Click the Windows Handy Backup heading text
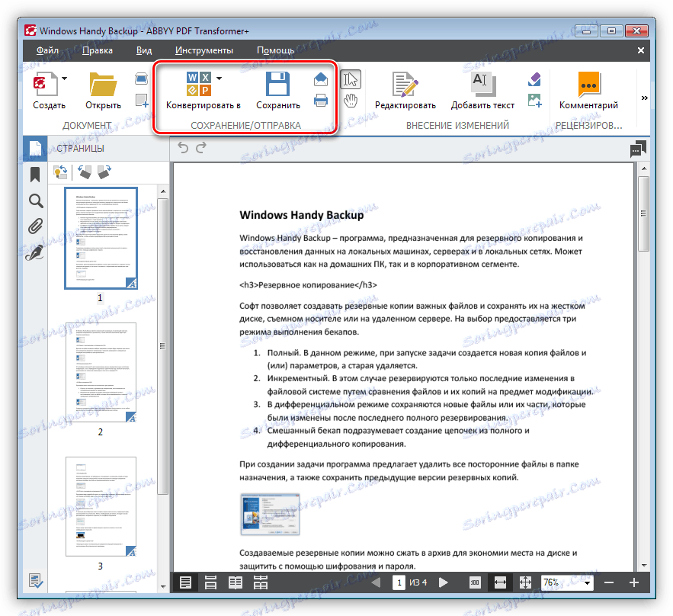The height and width of the screenshot is (616, 673). pos(301,215)
